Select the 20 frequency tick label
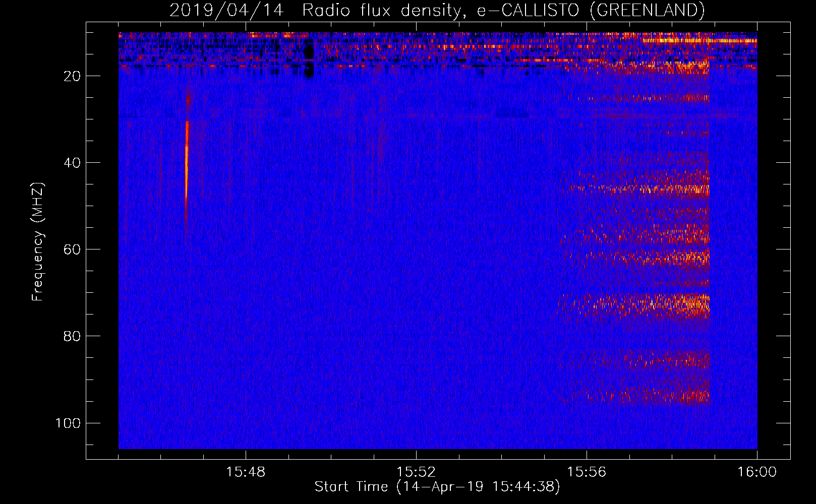The height and width of the screenshot is (504, 816). [72, 76]
